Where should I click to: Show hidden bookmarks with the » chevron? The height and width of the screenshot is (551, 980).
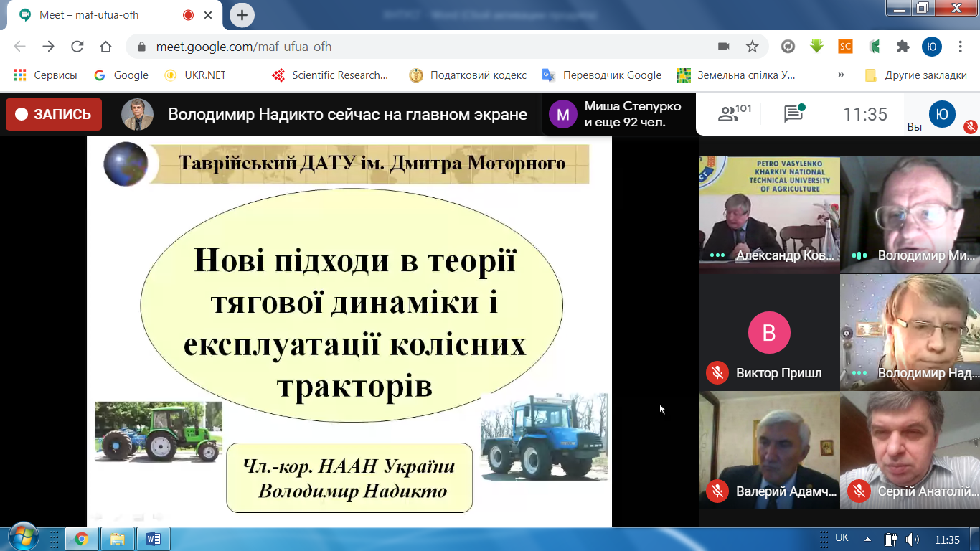click(841, 75)
